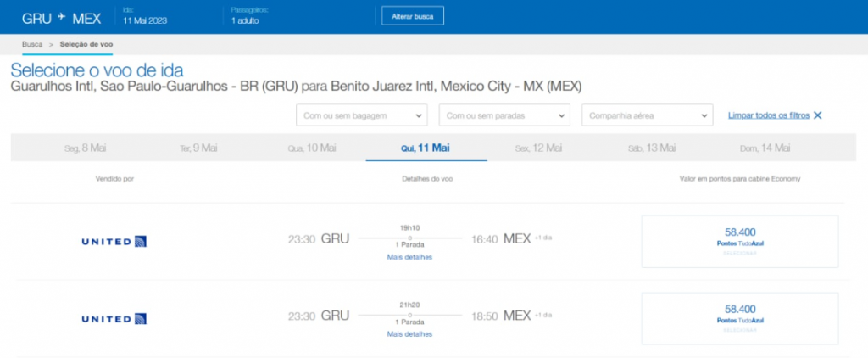Pick the Dom, 14 Mai date tab
This screenshot has height=358, width=868.
[765, 148]
